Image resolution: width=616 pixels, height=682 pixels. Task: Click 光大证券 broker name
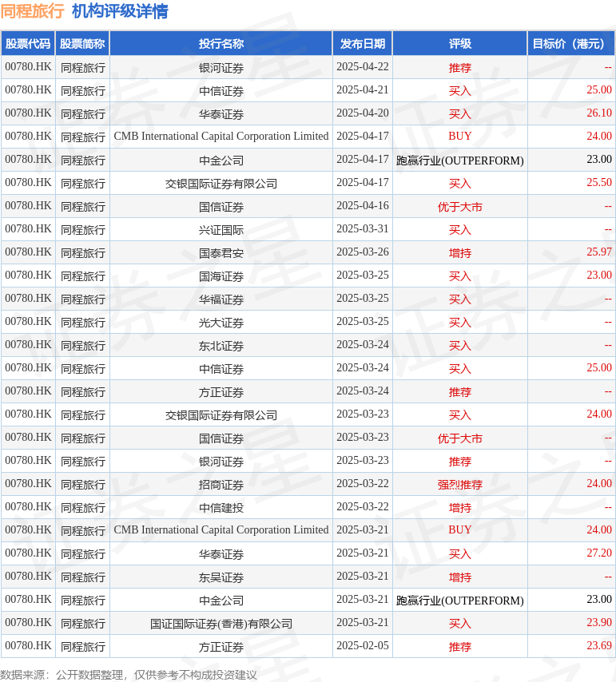tap(221, 323)
